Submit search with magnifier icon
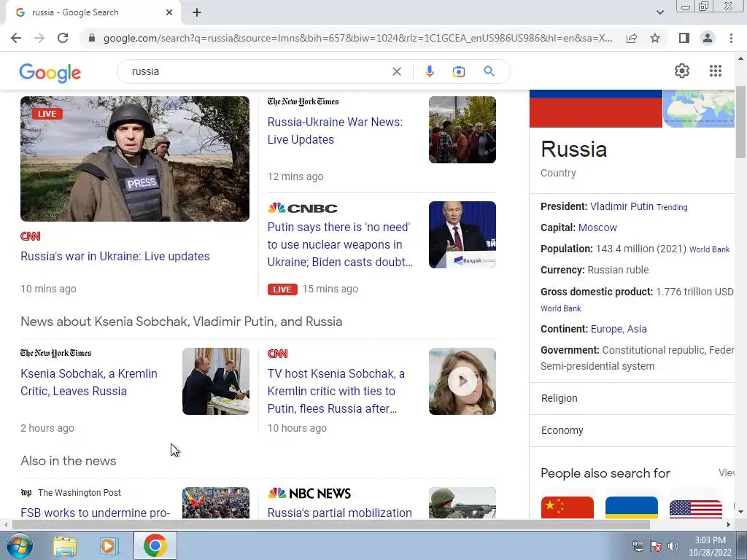 tap(489, 71)
